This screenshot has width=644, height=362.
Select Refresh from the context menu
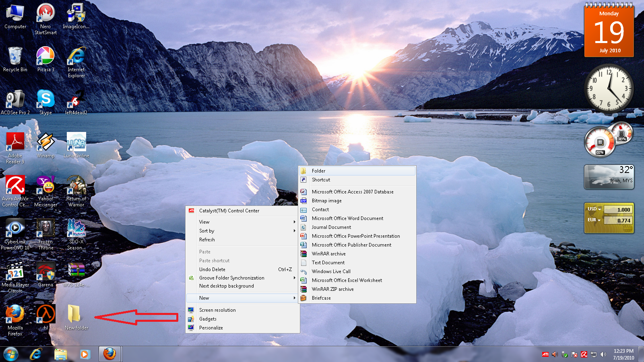point(207,239)
